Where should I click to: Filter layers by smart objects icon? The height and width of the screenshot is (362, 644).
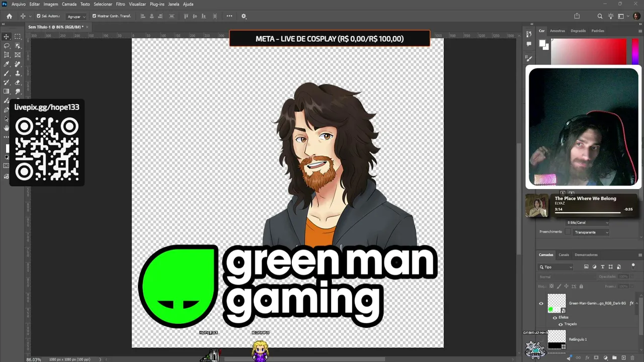click(x=619, y=267)
